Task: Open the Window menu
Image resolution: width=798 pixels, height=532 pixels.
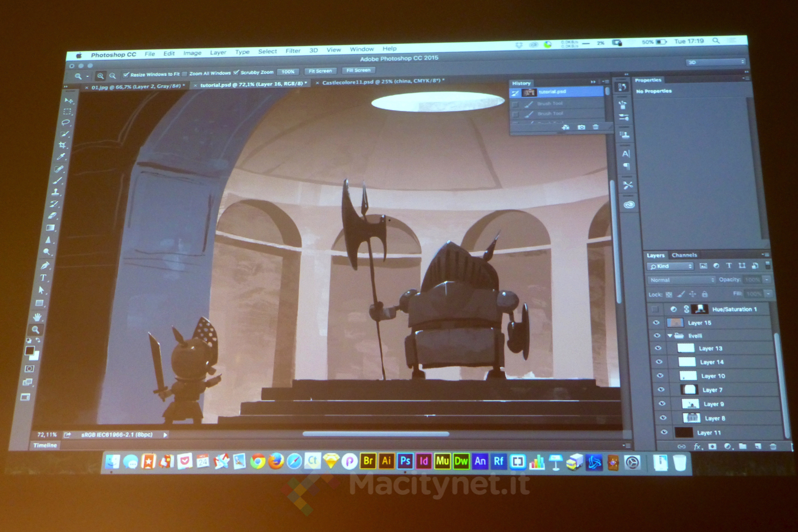Action: click(362, 49)
